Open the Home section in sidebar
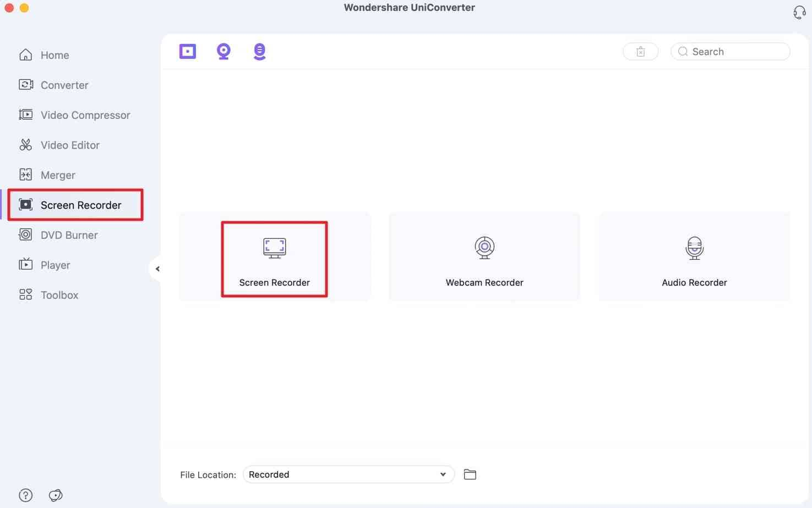This screenshot has height=508, width=812. pos(44,55)
